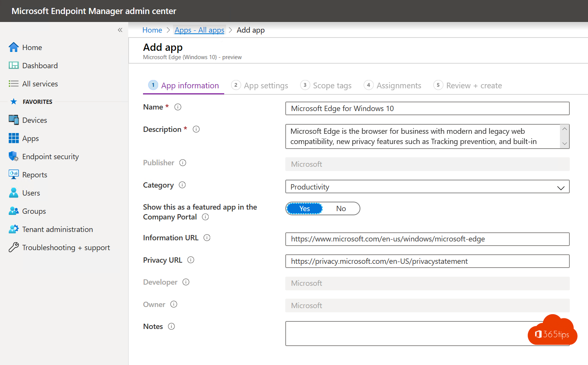Open the Dashboard icon in sidebar
The image size is (588, 365).
(14, 65)
